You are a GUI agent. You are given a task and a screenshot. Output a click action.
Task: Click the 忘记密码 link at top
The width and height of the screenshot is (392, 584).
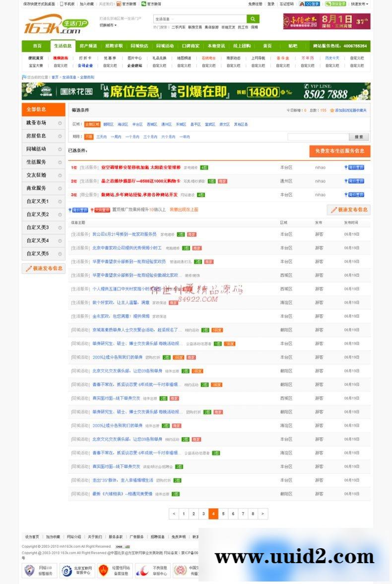click(x=286, y=4)
